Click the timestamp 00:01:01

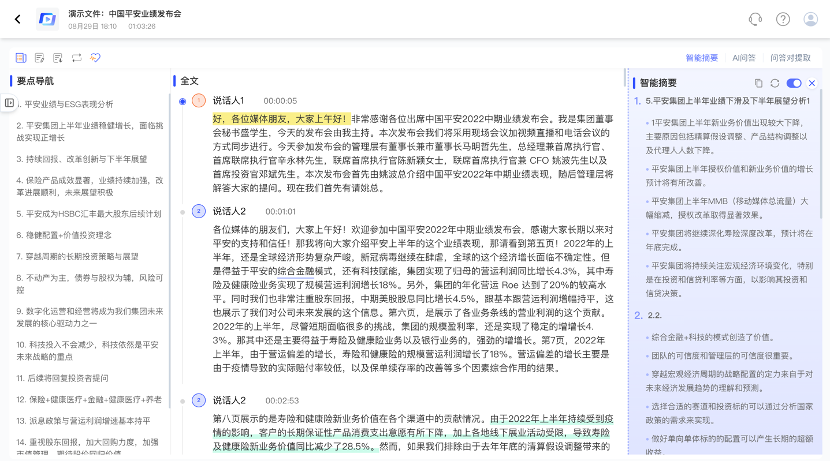coord(281,212)
